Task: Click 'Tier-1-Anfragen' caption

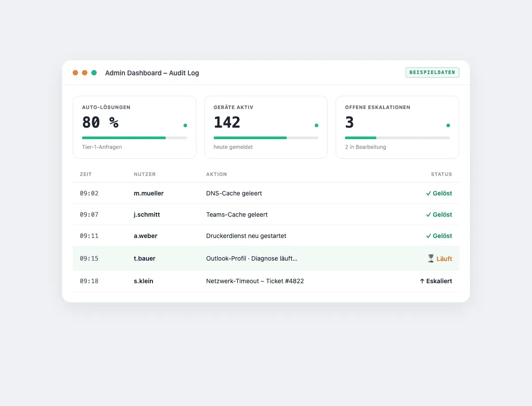Action: [x=102, y=147]
